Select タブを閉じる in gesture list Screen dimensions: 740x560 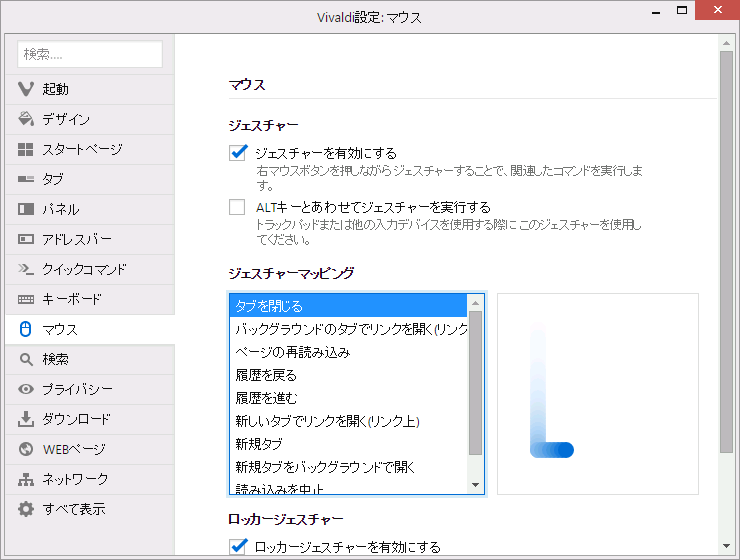[x=348, y=306]
